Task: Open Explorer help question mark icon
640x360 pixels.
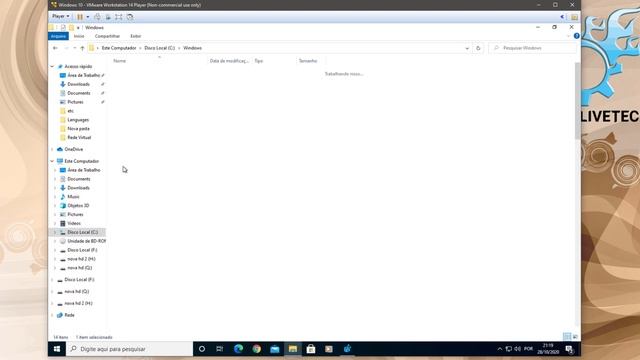Action: point(576,36)
